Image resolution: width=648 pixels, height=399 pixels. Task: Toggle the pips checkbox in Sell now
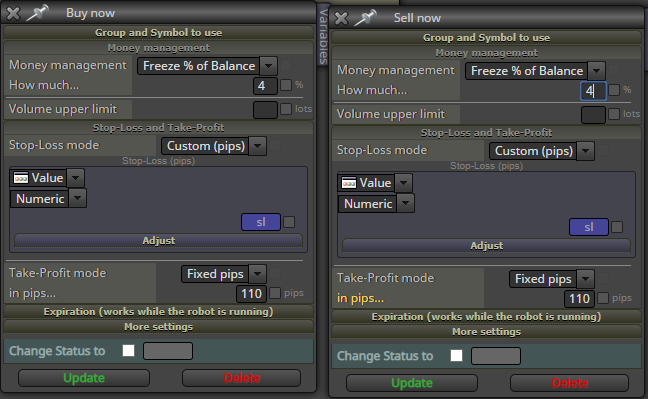click(603, 298)
